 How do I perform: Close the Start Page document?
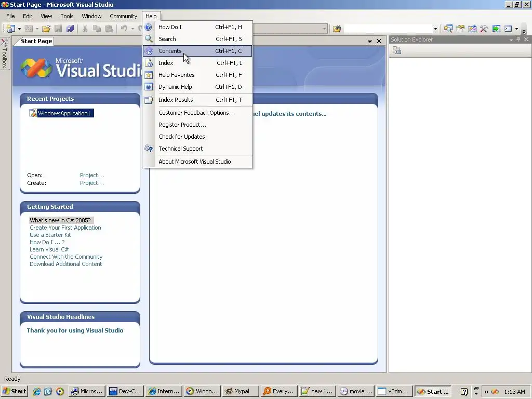coord(379,41)
